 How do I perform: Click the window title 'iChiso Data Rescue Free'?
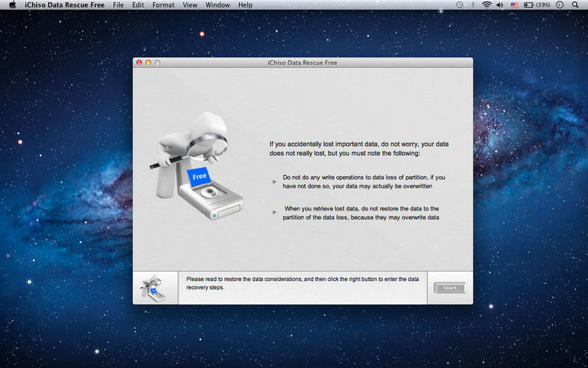tap(302, 63)
